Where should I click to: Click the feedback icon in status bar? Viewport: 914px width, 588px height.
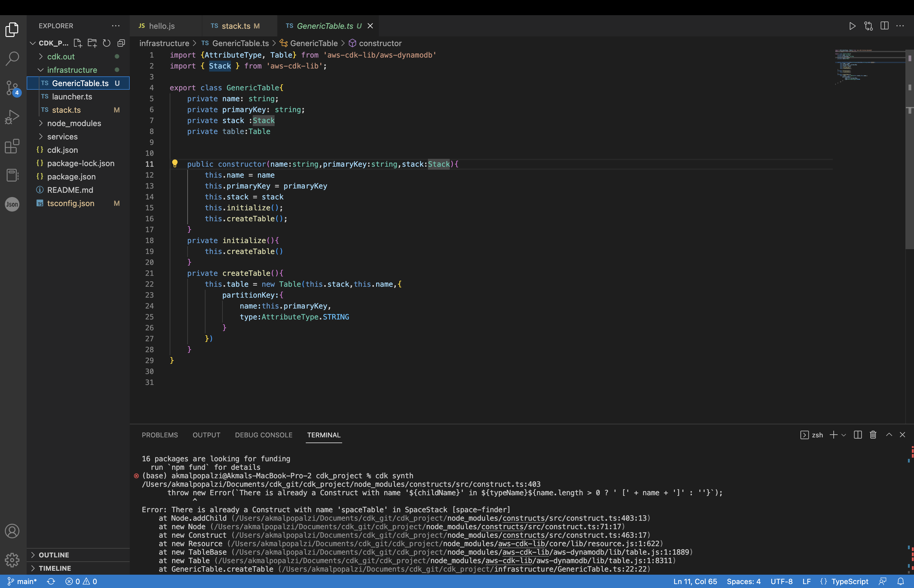coord(883,581)
